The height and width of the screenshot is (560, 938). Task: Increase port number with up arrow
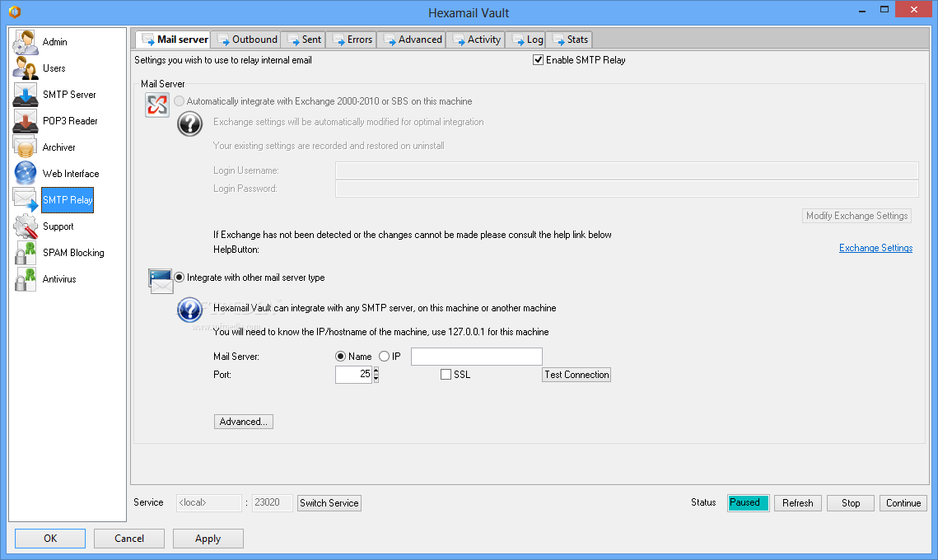[x=376, y=371]
